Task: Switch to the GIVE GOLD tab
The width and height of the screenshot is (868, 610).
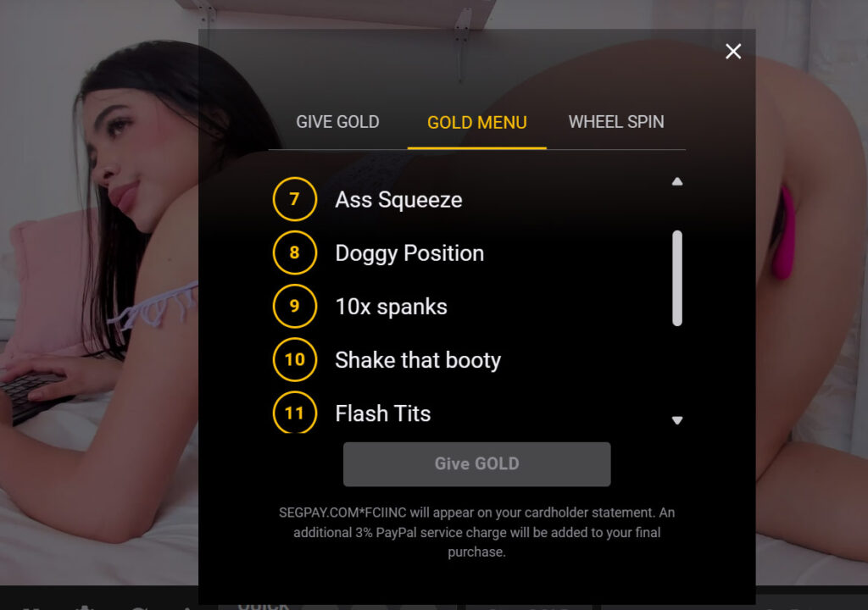Action: point(337,122)
